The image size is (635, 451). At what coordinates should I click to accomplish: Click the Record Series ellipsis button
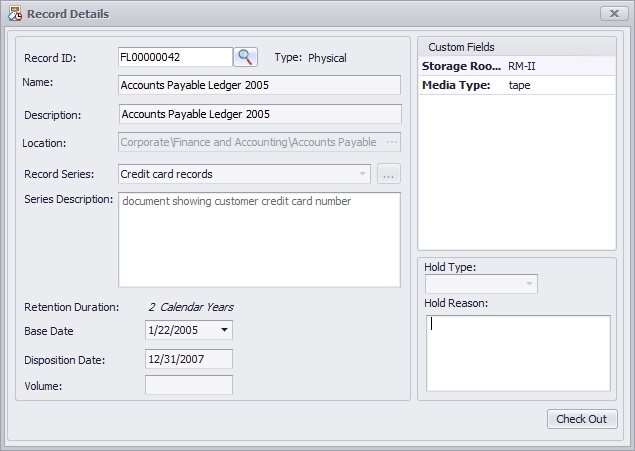(389, 174)
